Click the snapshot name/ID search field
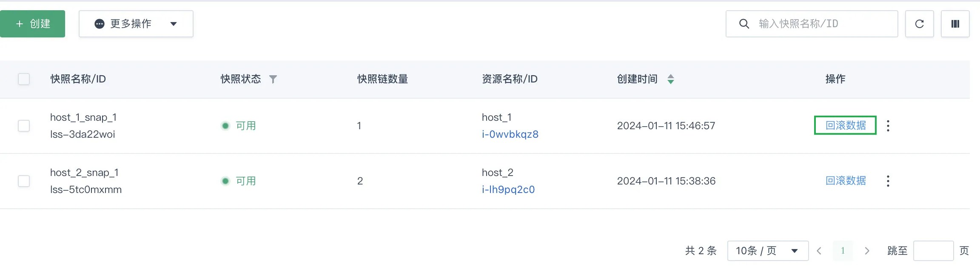The height and width of the screenshot is (278, 980). click(x=812, y=24)
